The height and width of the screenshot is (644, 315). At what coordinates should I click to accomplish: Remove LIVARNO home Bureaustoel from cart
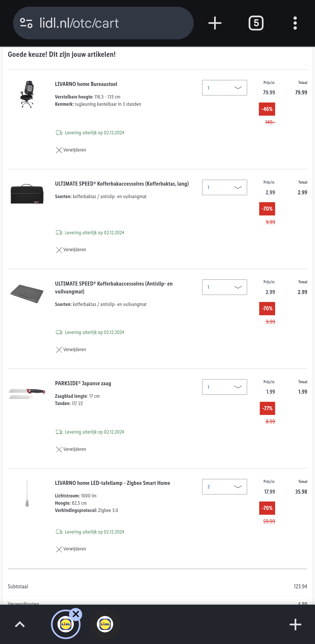71,150
